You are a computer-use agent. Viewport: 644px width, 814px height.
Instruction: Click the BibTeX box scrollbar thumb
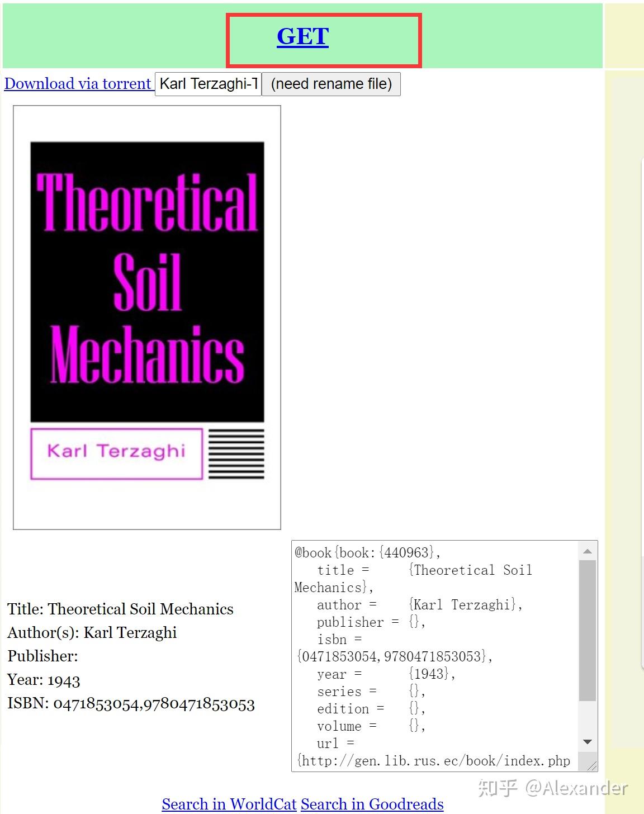pos(588,631)
